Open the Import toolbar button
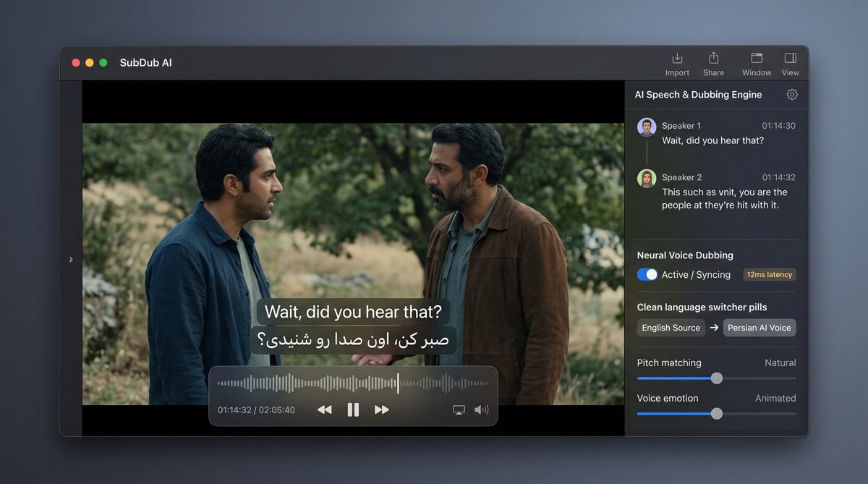 677,64
